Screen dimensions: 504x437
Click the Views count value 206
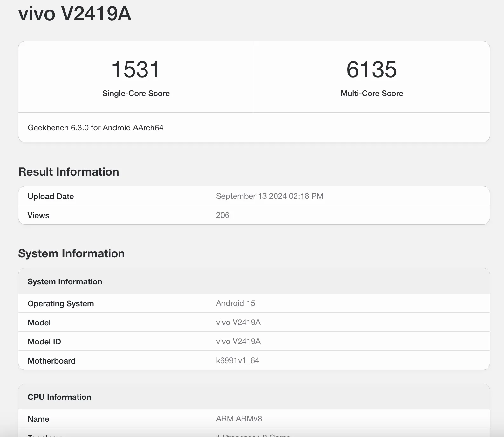coord(222,215)
